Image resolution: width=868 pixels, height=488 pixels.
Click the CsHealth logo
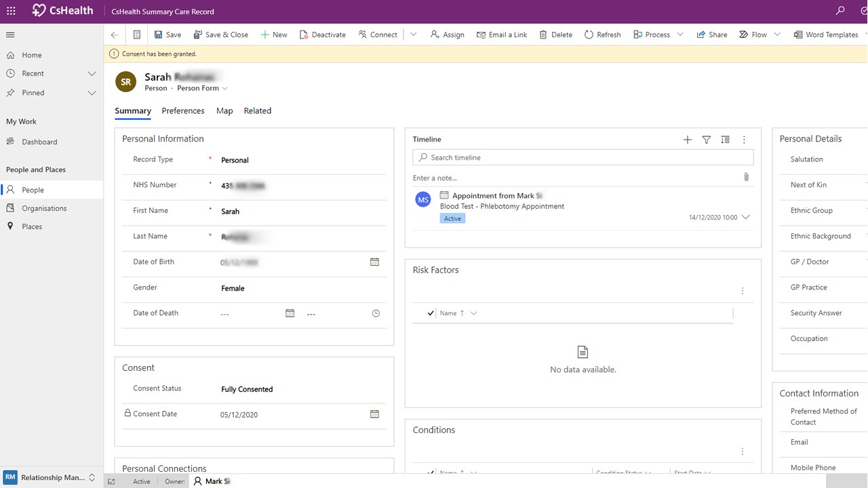point(62,11)
